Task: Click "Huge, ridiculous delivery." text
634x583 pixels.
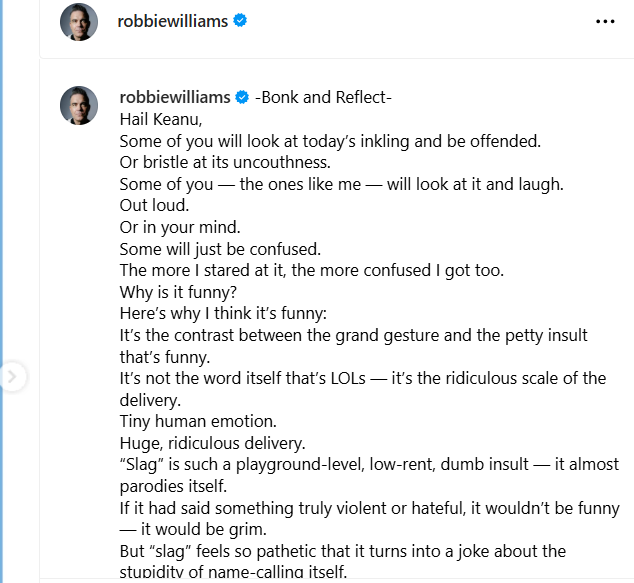Action: click(212, 443)
